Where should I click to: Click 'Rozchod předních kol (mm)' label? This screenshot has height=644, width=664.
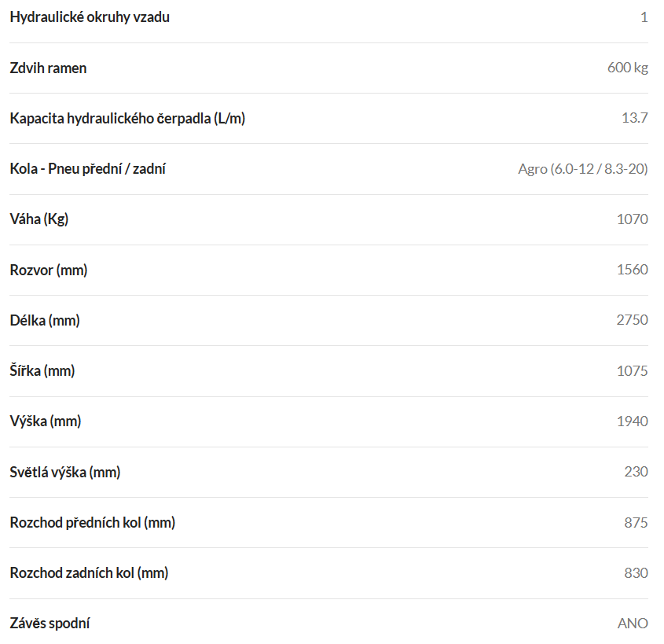coord(93,522)
